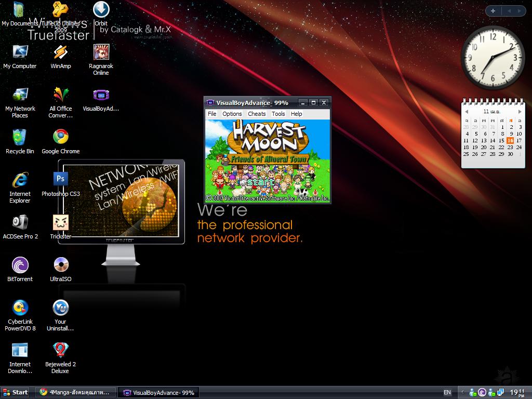Maximize the VisualBoyAdvance window

click(x=313, y=102)
